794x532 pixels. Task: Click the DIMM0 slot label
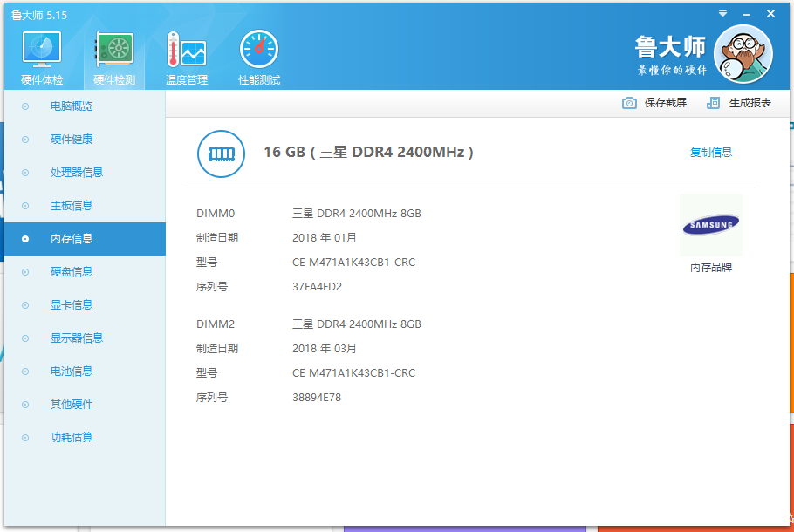pos(216,214)
